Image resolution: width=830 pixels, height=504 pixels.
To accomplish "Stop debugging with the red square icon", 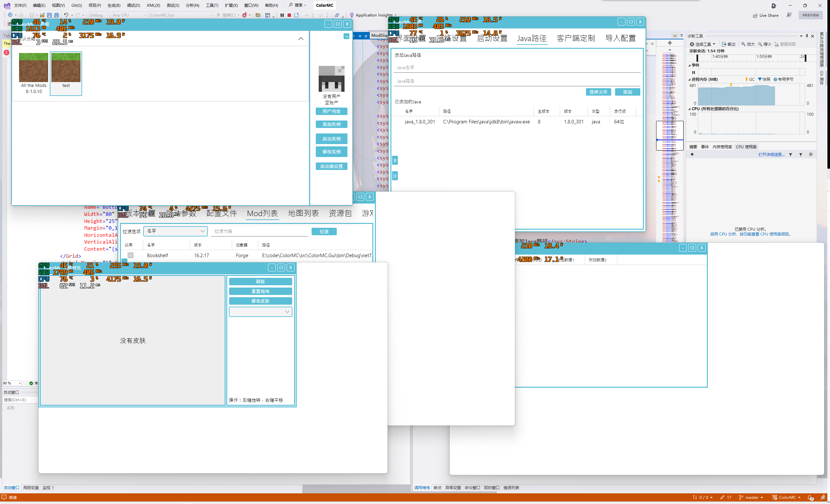I will (x=289, y=15).
